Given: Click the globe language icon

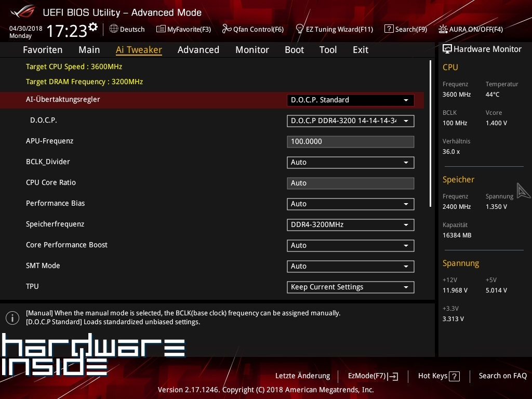Looking at the screenshot, I should coord(114,29).
